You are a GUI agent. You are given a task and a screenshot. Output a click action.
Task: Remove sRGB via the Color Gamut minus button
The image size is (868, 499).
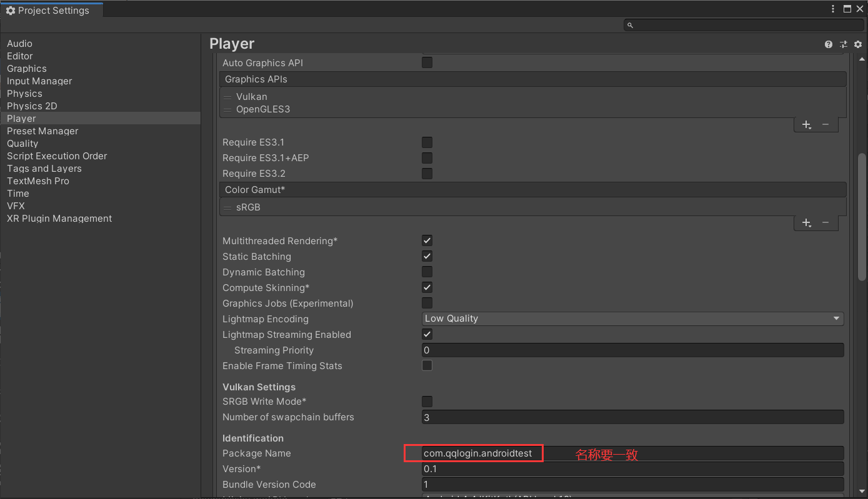click(x=826, y=222)
